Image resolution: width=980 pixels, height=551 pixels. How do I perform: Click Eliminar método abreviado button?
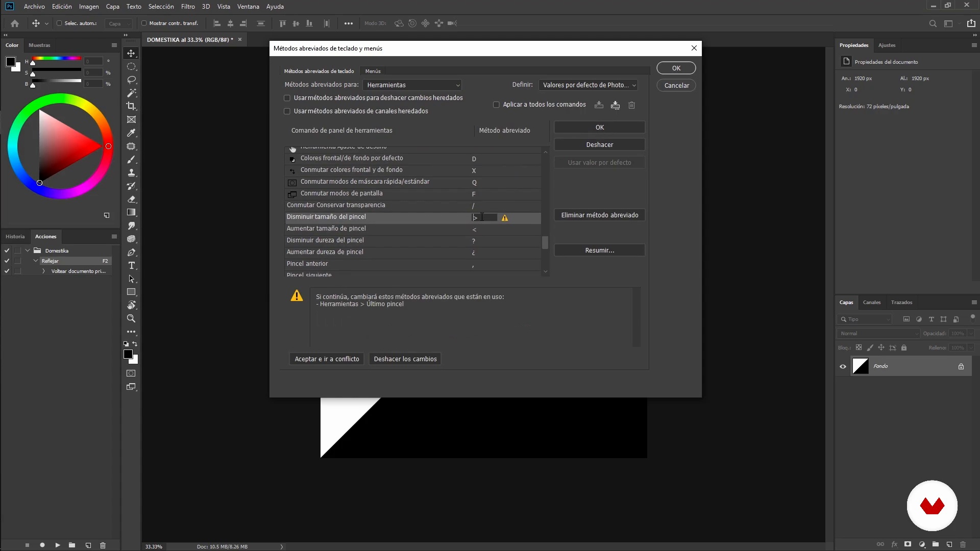(x=600, y=215)
